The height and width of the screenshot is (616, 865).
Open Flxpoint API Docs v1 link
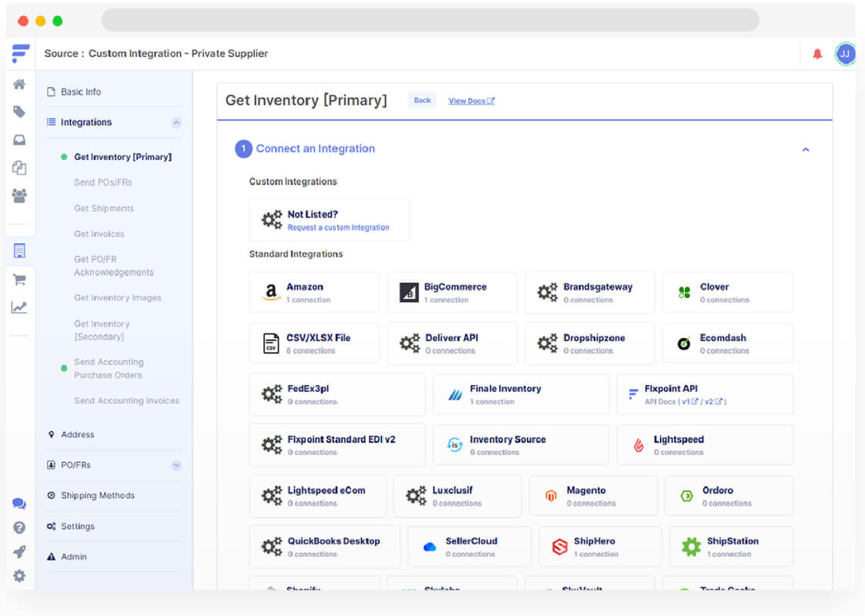pyautogui.click(x=689, y=402)
